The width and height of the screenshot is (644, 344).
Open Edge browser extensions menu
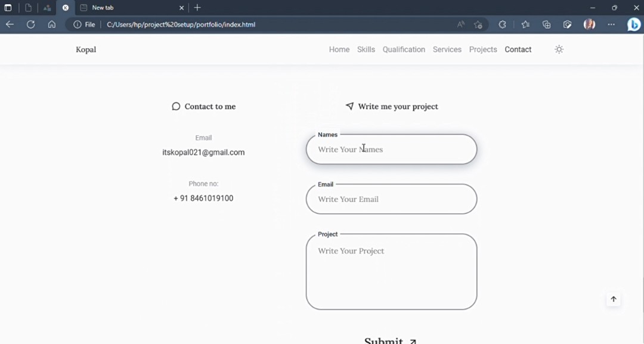tap(502, 24)
